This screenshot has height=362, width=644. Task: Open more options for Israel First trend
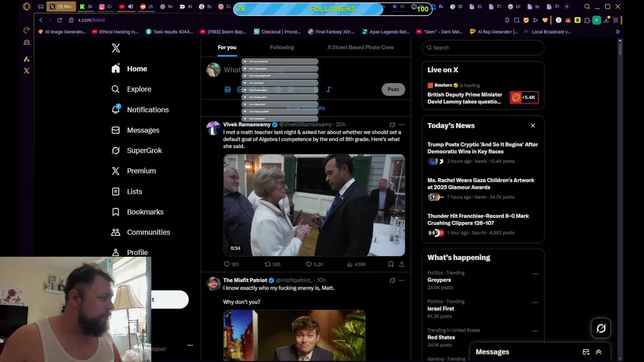(x=535, y=303)
